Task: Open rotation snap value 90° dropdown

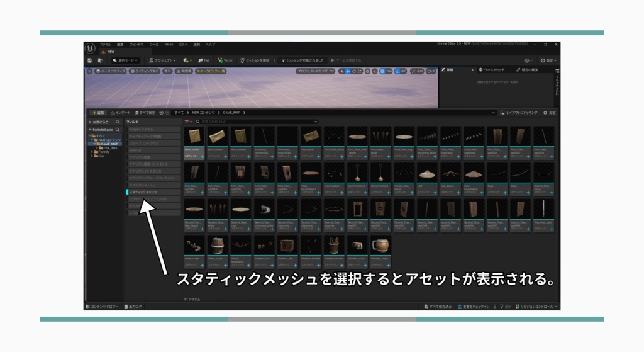Action: click(x=403, y=71)
